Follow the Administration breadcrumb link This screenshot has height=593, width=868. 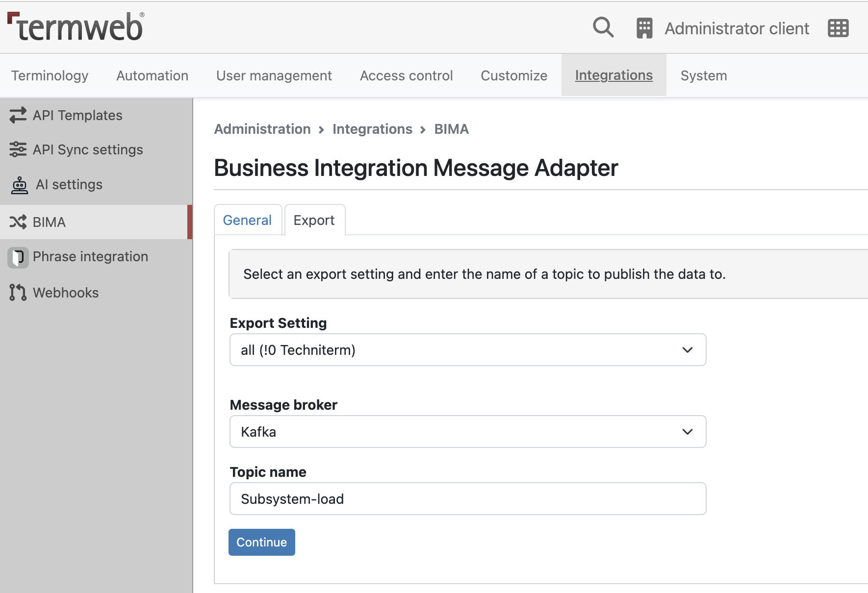(262, 129)
